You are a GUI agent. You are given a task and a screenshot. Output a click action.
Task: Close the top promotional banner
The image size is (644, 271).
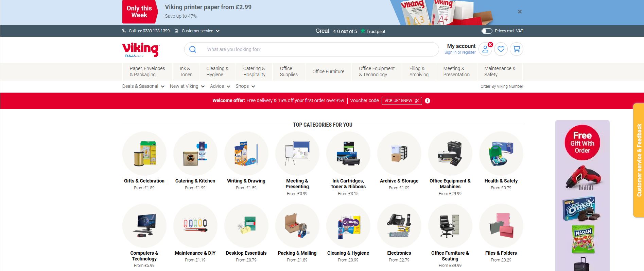[x=520, y=12]
